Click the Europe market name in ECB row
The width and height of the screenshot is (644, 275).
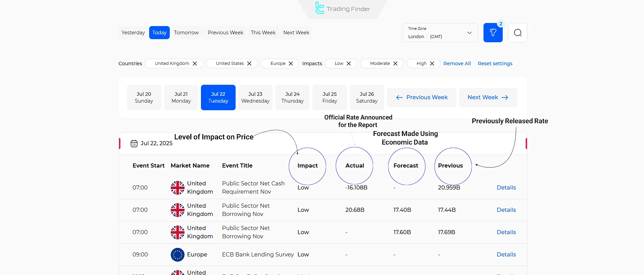point(197,254)
